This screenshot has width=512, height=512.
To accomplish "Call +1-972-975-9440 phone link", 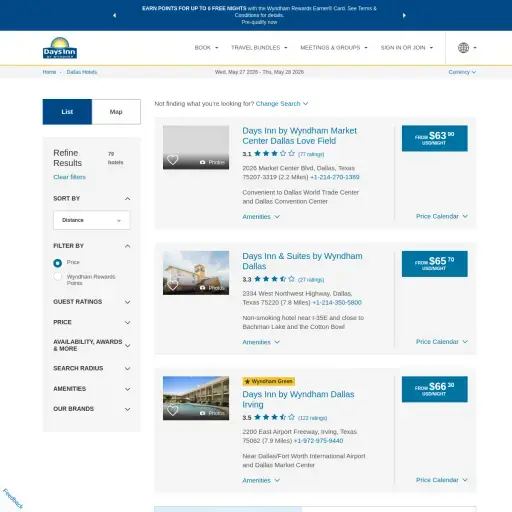I will (x=318, y=441).
